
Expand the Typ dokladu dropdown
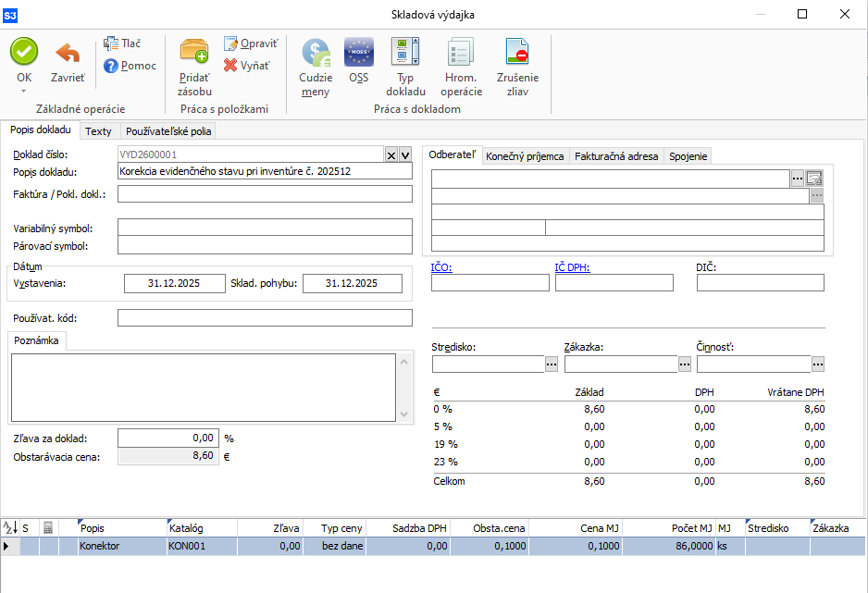point(406,53)
